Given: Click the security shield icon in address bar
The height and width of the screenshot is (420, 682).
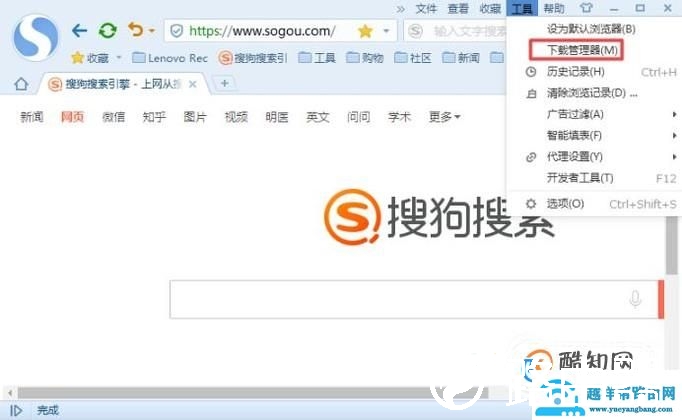Looking at the screenshot, I should pos(176,31).
